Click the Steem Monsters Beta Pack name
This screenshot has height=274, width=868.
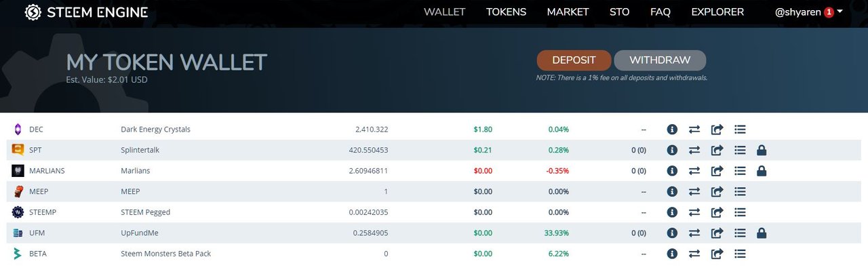[165, 254]
